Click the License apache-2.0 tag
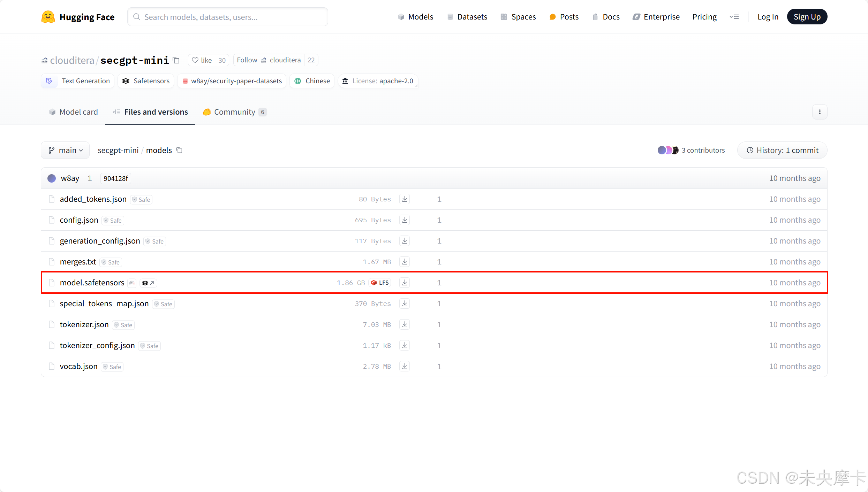The width and height of the screenshot is (868, 492). pyautogui.click(x=378, y=81)
